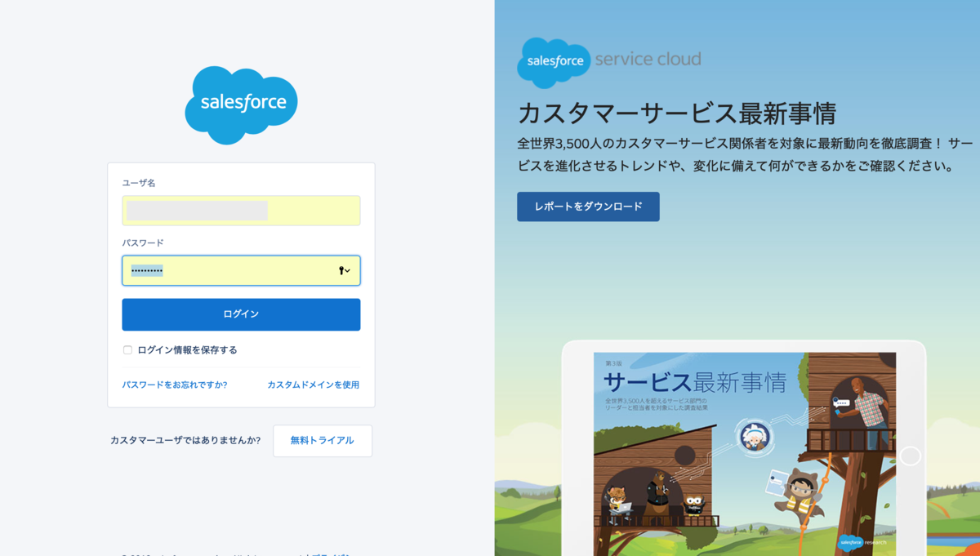
Task: Click the カスタムドメインを使用 link
Action: tap(314, 384)
